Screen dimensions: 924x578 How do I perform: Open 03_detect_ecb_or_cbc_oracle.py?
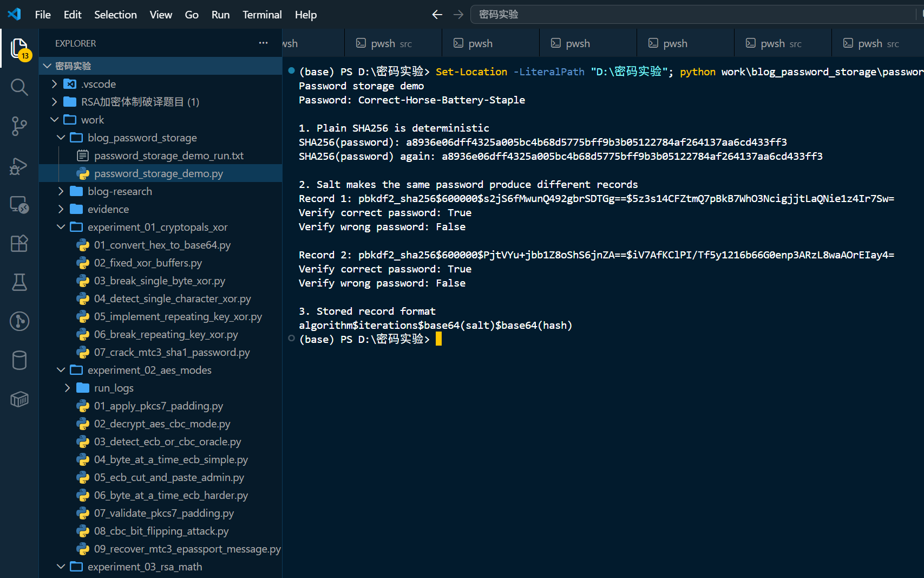click(161, 441)
